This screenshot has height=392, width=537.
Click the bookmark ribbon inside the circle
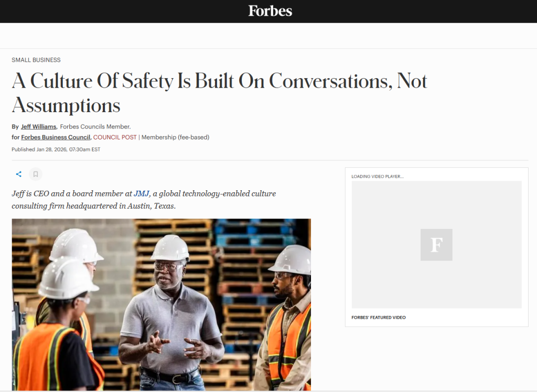pos(36,174)
